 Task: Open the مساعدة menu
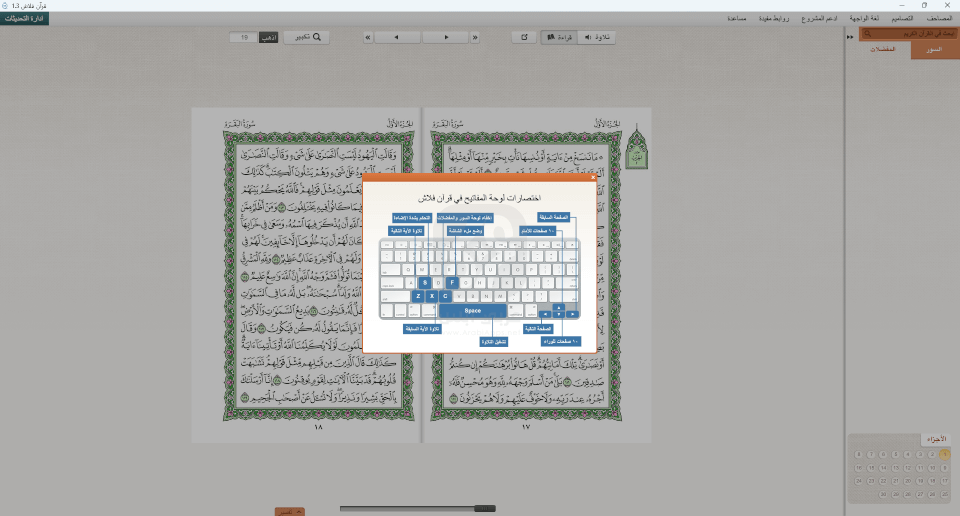(x=737, y=18)
